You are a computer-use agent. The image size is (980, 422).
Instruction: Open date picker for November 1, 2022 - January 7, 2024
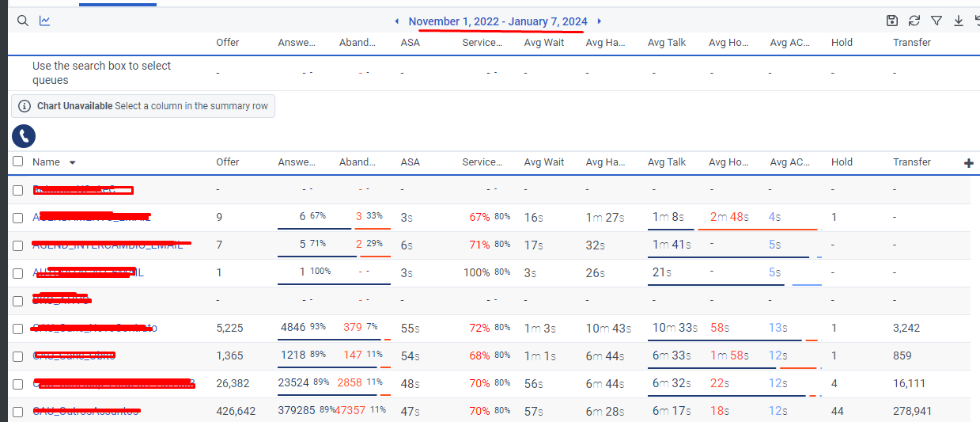(x=498, y=21)
